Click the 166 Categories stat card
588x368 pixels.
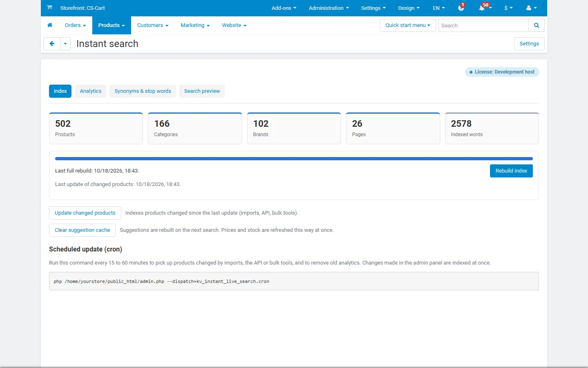(195, 128)
